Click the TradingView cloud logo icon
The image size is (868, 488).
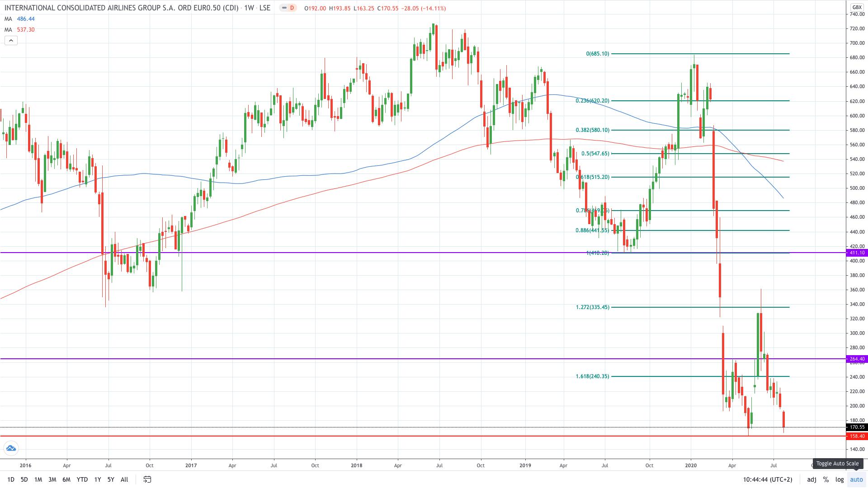pos(11,448)
